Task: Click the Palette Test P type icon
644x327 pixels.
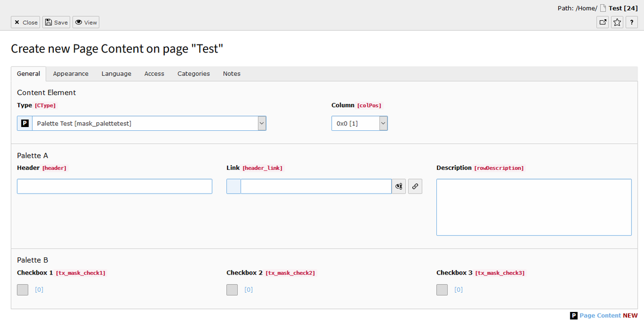Action: [x=25, y=123]
